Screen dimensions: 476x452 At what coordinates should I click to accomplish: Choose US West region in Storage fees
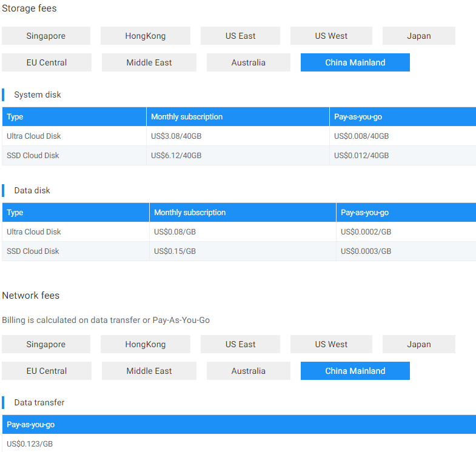[x=331, y=36]
